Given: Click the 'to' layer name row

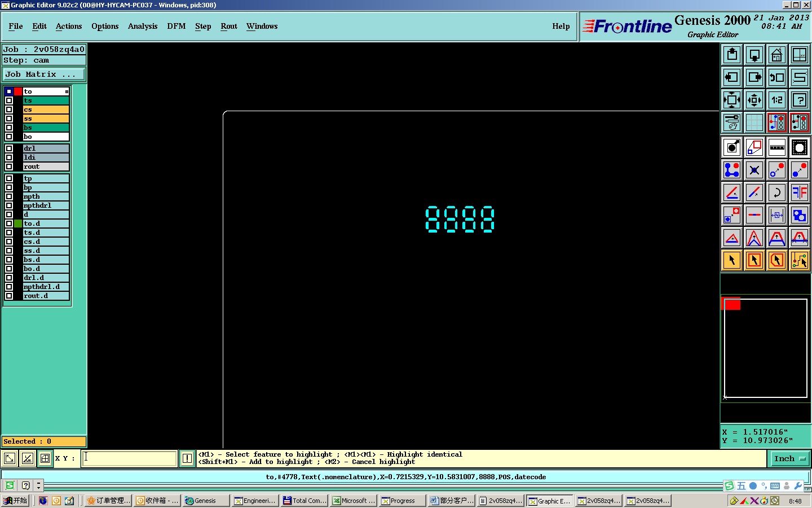Looking at the screenshot, I should [x=46, y=91].
